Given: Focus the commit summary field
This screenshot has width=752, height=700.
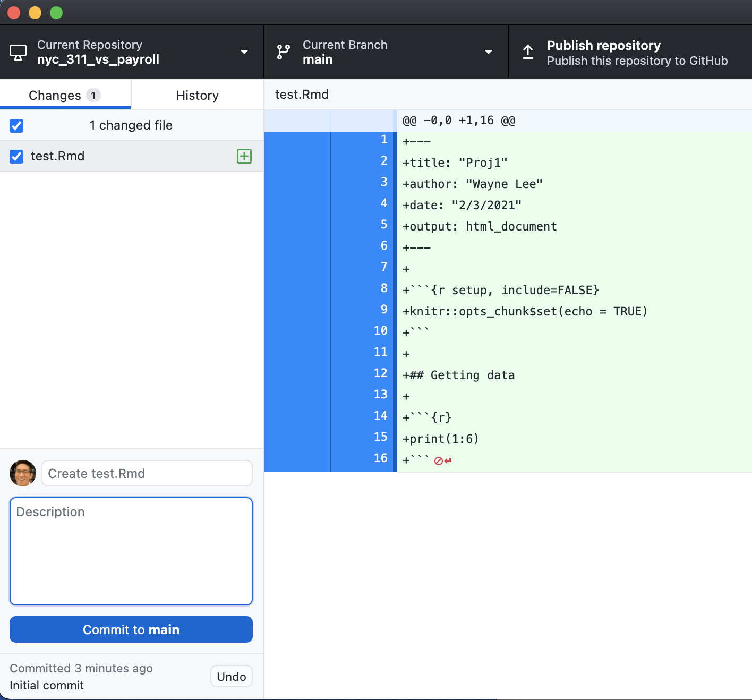Looking at the screenshot, I should coord(147,473).
